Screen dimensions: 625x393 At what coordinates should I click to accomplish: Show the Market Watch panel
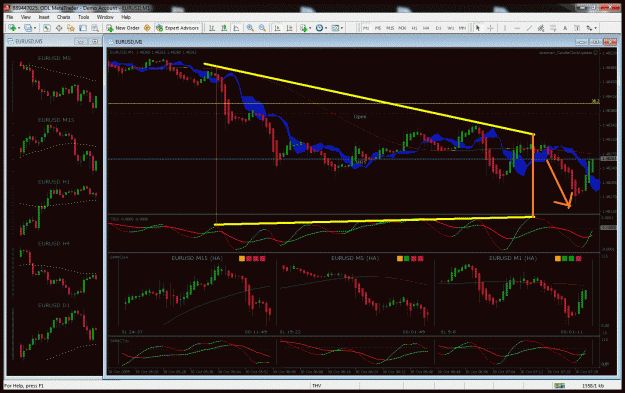point(47,28)
